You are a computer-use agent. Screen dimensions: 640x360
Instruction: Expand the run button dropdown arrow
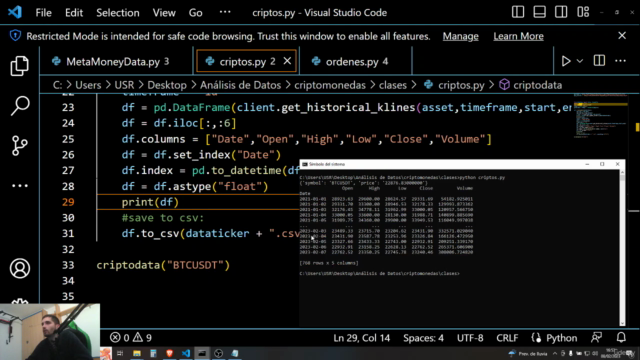click(x=580, y=61)
